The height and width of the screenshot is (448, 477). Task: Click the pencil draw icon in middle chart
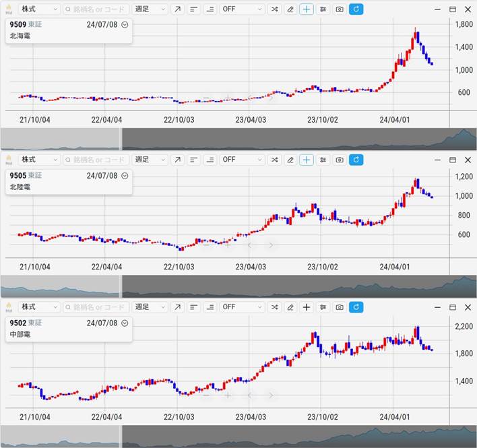pos(290,160)
